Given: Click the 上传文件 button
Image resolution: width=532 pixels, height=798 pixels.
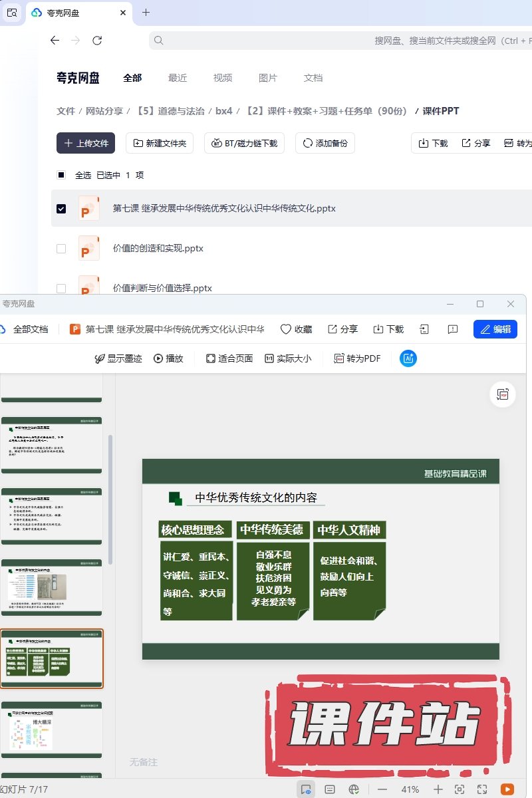Looking at the screenshot, I should point(86,143).
